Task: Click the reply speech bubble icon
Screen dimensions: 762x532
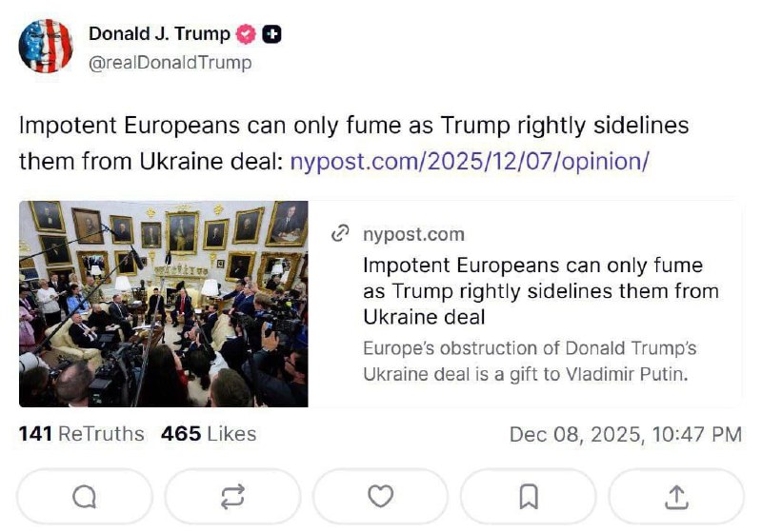Action: [85, 496]
